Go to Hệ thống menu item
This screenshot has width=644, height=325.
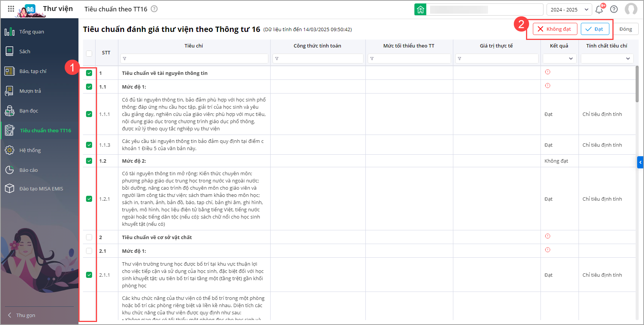[x=30, y=150]
